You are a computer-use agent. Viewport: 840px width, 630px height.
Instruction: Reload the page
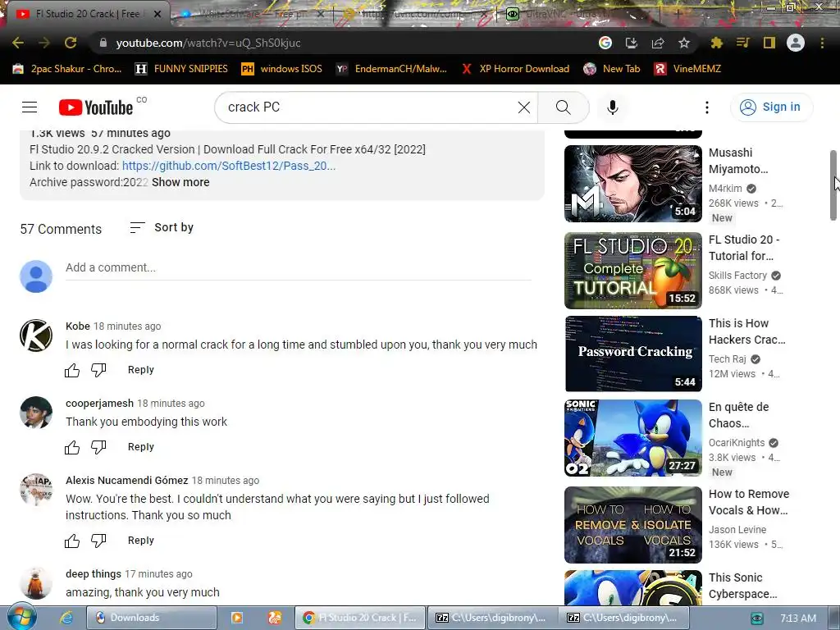click(71, 43)
